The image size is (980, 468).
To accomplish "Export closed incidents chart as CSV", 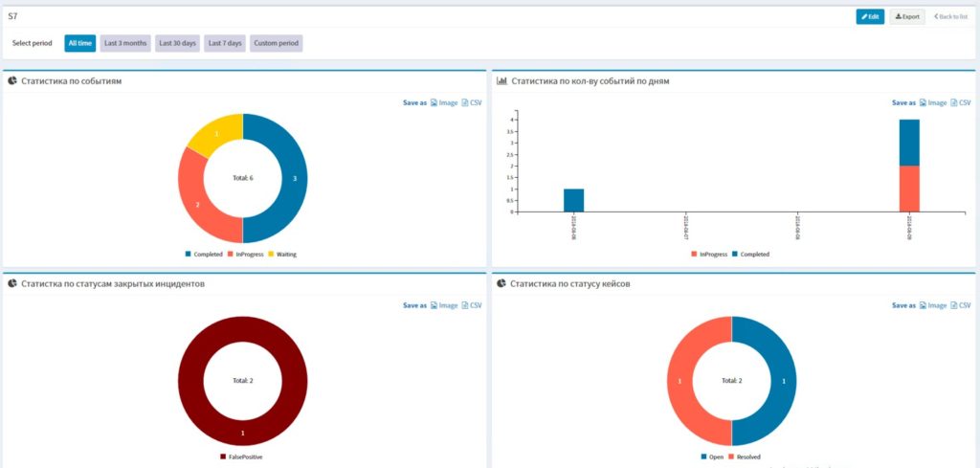I will click(x=472, y=305).
